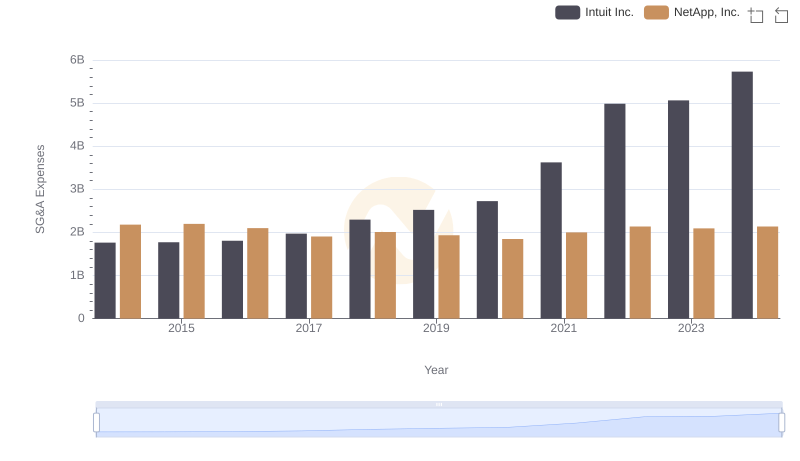Click the SG&A Expenses axis title
This screenshot has width=800, height=461.
click(x=40, y=189)
